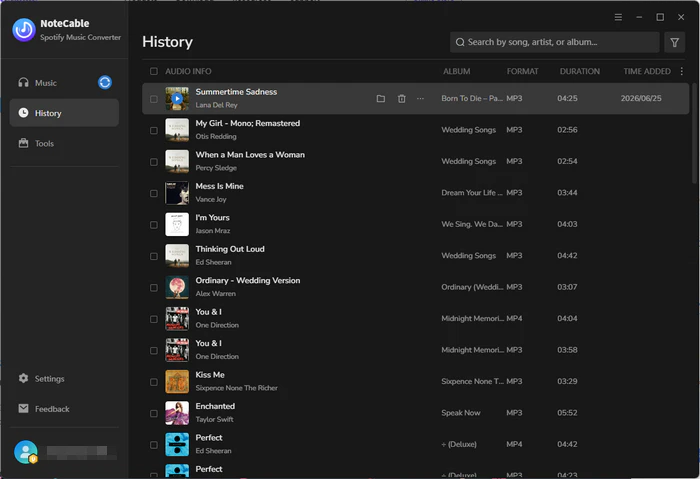The height and width of the screenshot is (479, 700).
Task: Select the title My Girl - Mono; Remastered
Action: coord(248,123)
